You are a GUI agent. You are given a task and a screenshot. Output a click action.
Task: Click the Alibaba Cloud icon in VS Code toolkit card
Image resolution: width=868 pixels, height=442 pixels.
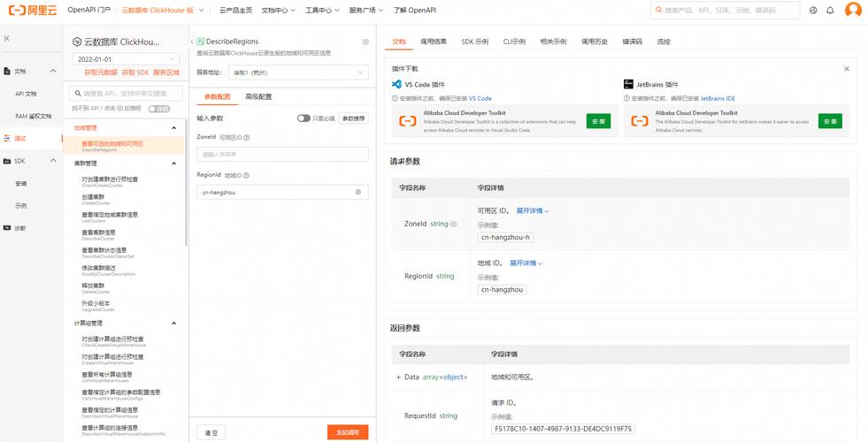coord(408,120)
